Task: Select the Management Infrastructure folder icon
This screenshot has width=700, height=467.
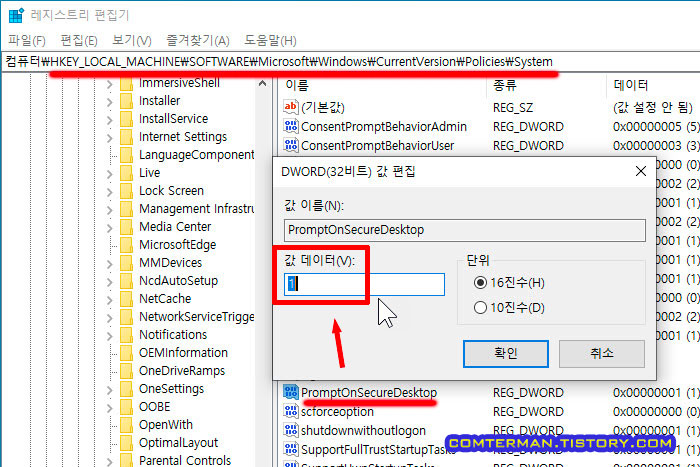Action: click(126, 208)
